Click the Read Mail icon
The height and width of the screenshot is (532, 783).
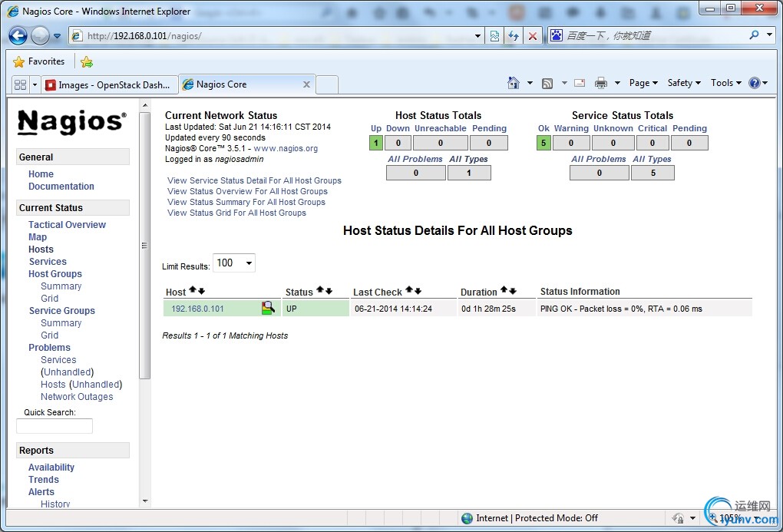(580, 83)
